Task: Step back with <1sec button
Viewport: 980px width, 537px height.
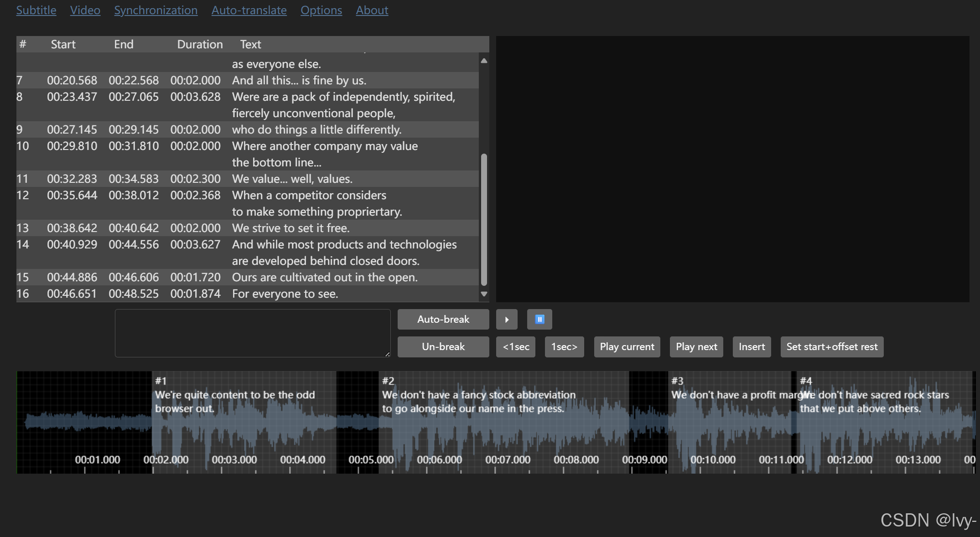Action: pos(515,346)
